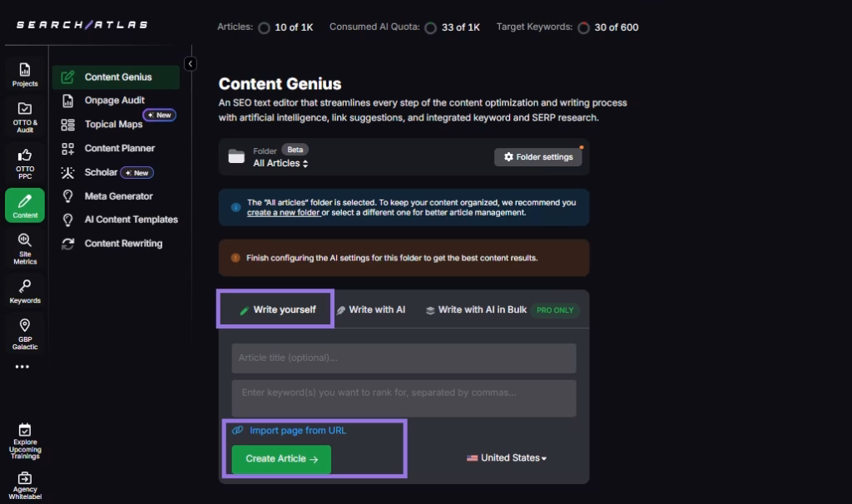Select the OTTO PPC thumbs-up icon
This screenshot has width=852, height=504.
click(x=25, y=161)
